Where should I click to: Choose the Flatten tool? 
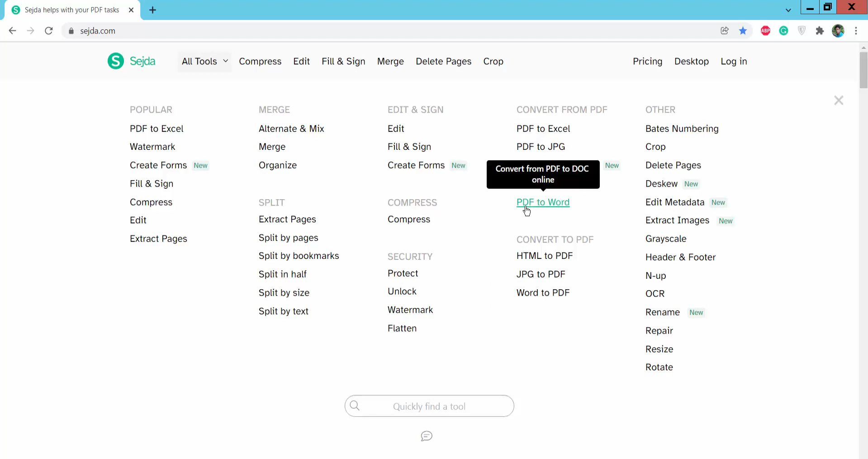coord(402,328)
